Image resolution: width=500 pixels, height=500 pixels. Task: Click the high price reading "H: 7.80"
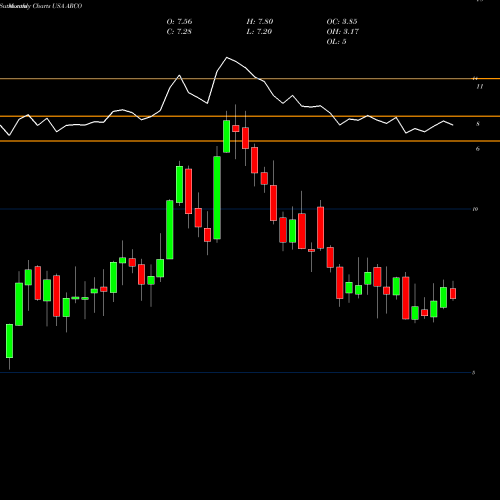(260, 22)
